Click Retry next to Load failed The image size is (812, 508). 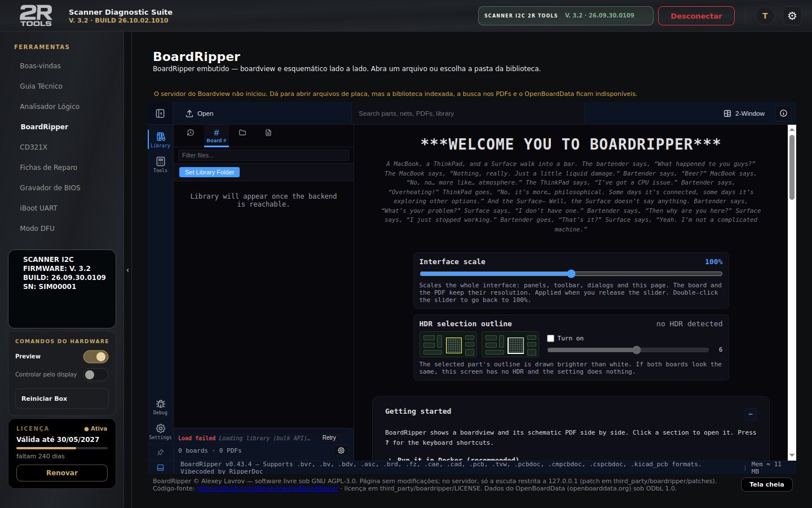tap(329, 438)
